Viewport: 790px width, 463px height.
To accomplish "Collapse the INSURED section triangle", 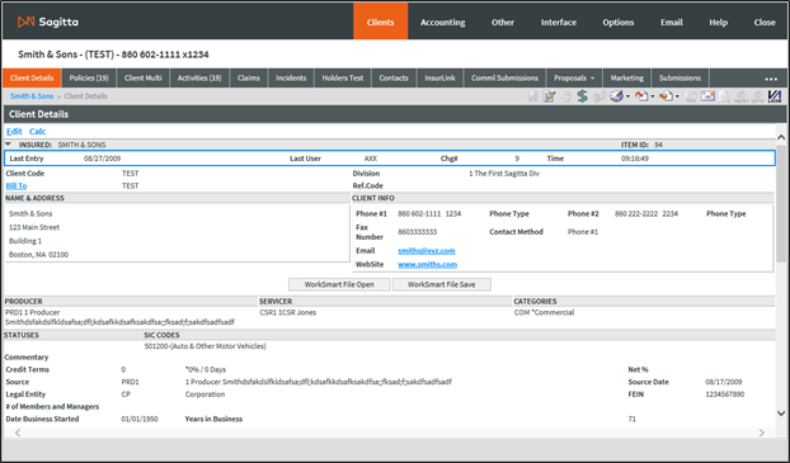I will (x=8, y=145).
